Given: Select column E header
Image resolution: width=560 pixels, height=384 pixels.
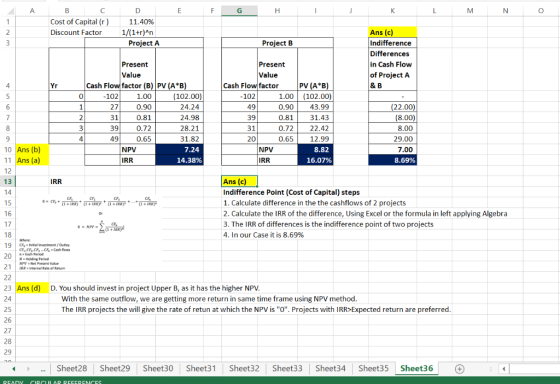Looking at the screenshot, I should point(179,11).
